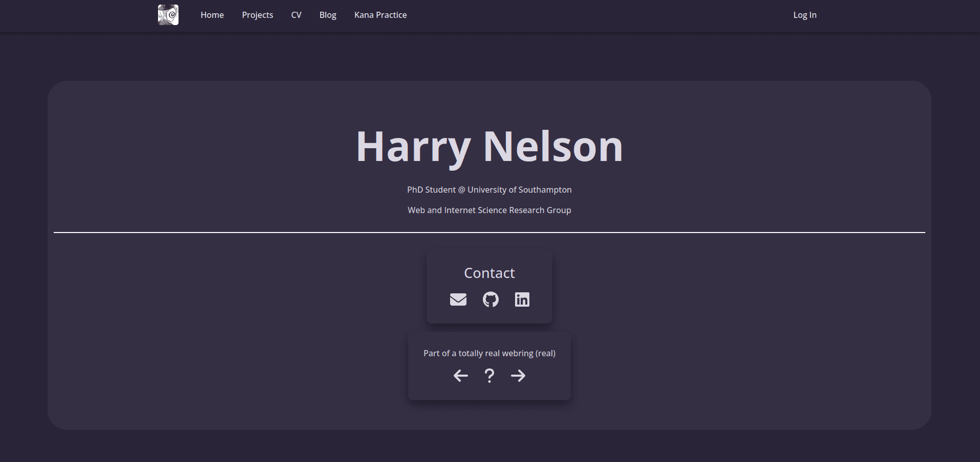Navigate to the CV page
This screenshot has width=980, height=462.
pos(296,15)
